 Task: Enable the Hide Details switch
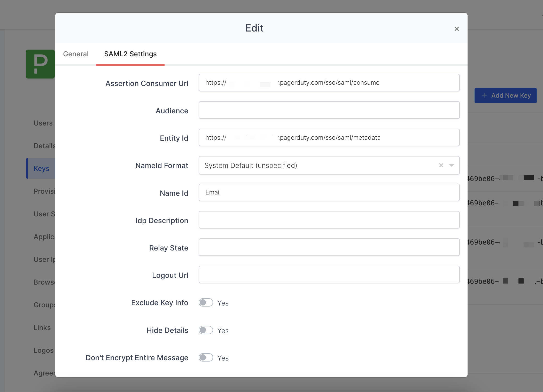point(206,330)
